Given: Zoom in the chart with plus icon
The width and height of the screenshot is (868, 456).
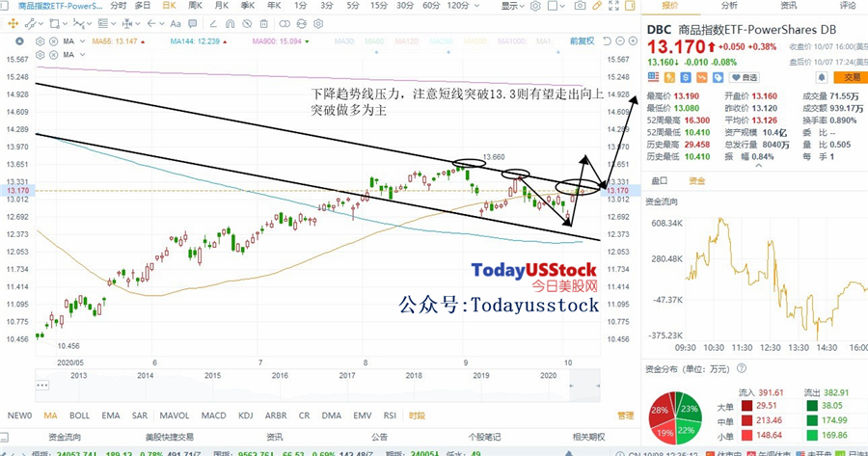Looking at the screenshot, I should point(633,40).
